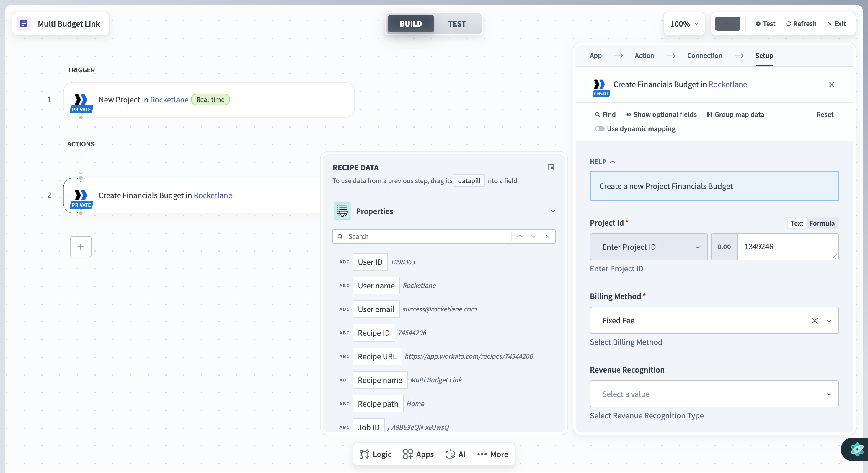Close the Create Financials Budget setup panel

[831, 84]
